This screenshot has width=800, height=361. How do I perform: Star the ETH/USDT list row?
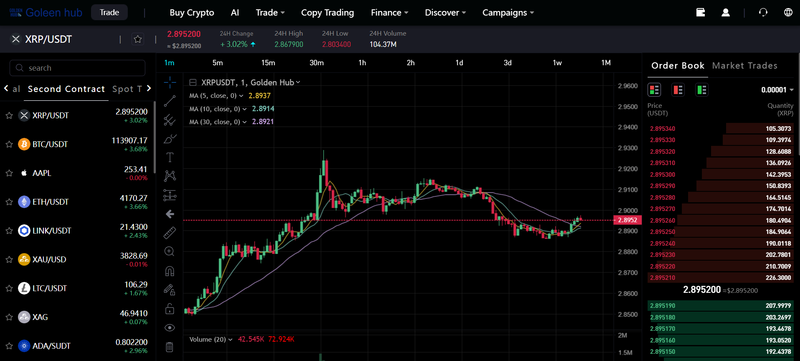point(9,202)
